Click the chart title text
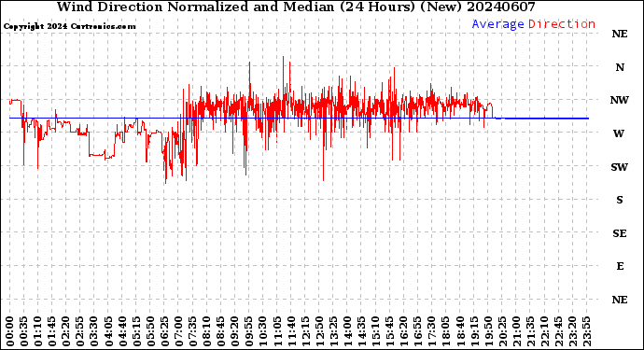 [x=296, y=7]
